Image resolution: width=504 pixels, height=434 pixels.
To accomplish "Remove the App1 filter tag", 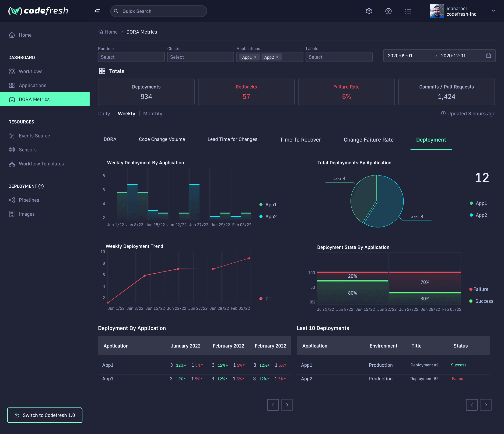I will click(255, 57).
